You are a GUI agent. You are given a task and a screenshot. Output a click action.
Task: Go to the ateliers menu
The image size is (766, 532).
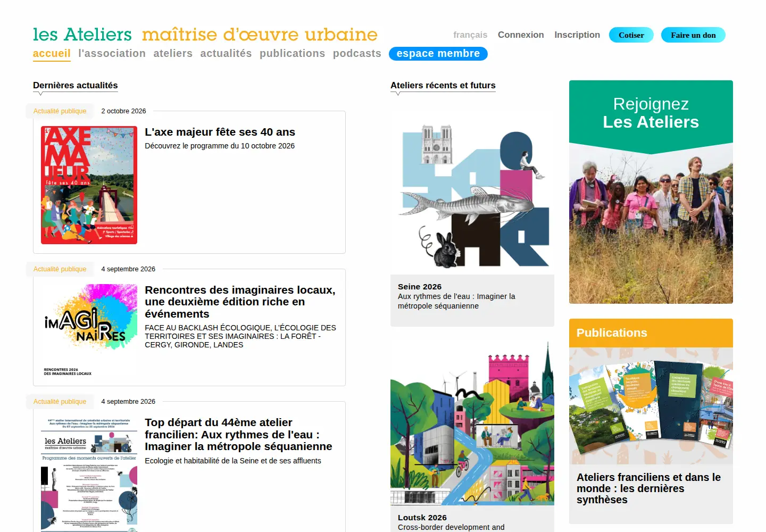(x=173, y=53)
